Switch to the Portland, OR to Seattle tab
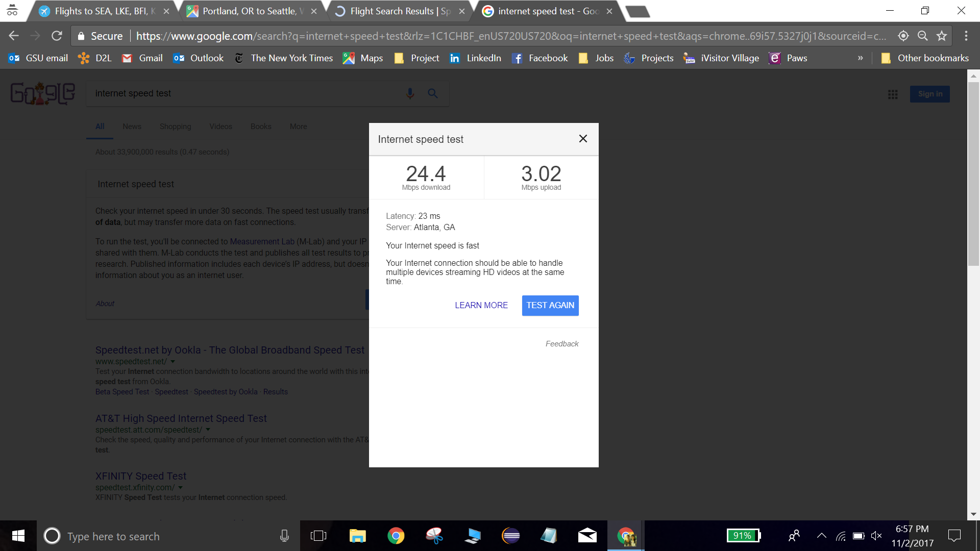This screenshot has height=551, width=980. click(x=253, y=11)
